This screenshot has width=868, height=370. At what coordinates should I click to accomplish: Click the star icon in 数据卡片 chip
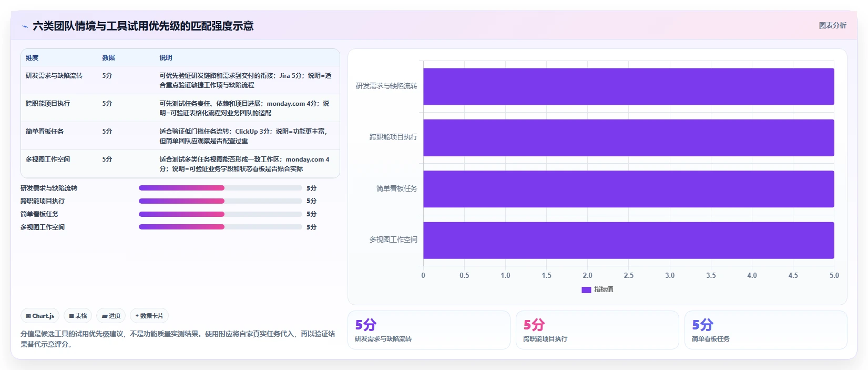[x=137, y=316]
